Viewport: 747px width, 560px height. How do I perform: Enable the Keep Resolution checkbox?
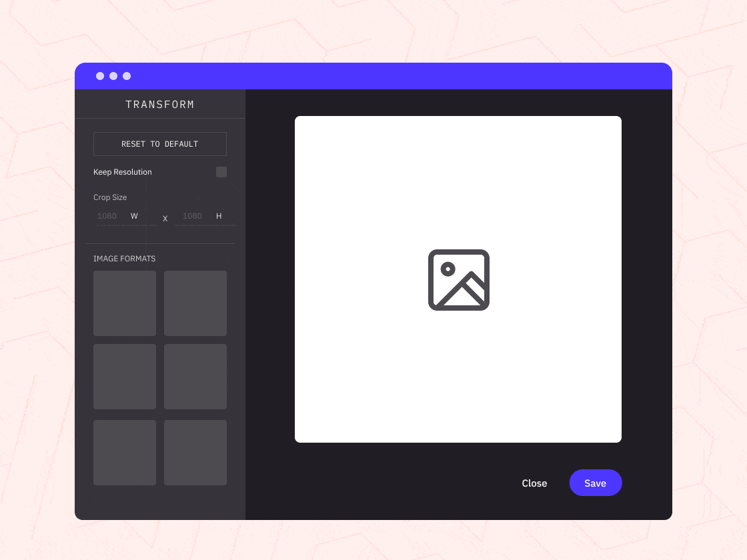221,172
